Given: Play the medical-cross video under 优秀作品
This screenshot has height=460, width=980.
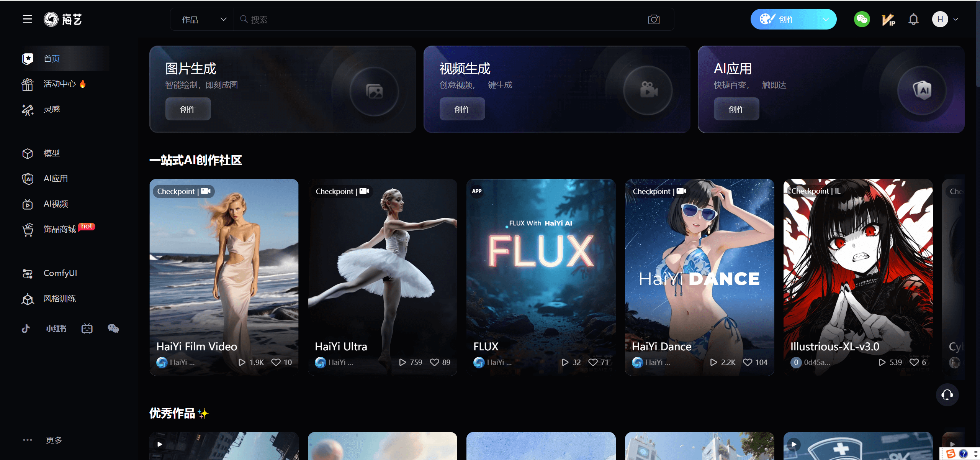Looking at the screenshot, I should pyautogui.click(x=794, y=444).
